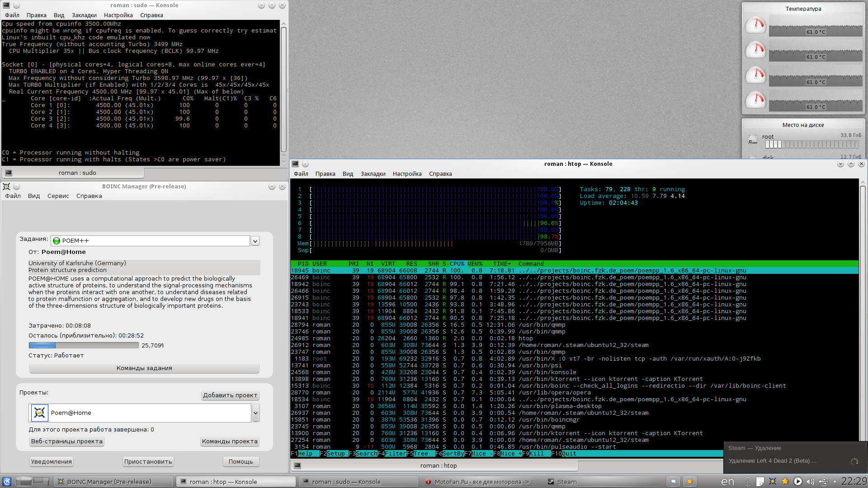This screenshot has height=488, width=868.
Task: Click the green POEM++ task status icon
Action: [57, 241]
